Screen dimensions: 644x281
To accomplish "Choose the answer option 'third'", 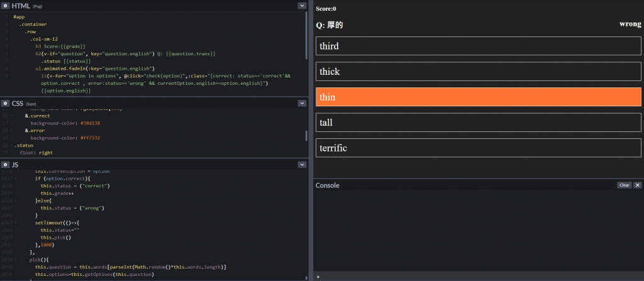I will click(x=479, y=46).
